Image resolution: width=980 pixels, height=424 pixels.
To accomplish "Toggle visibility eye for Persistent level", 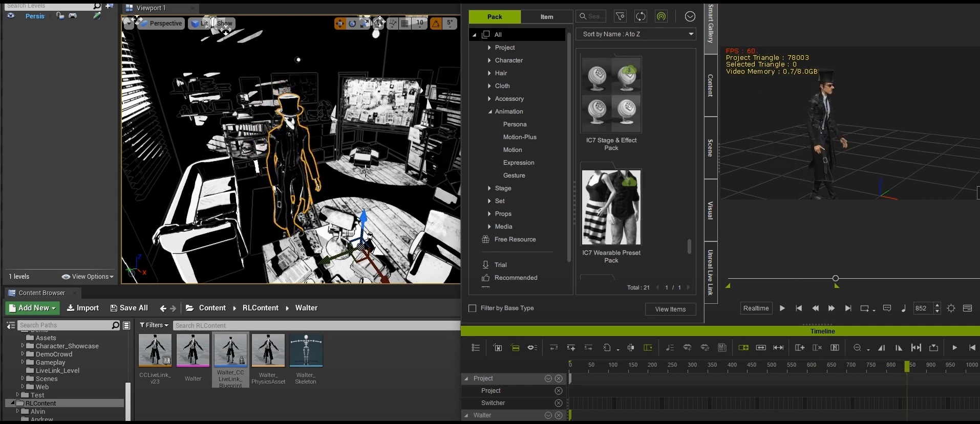I will pyautogui.click(x=11, y=16).
